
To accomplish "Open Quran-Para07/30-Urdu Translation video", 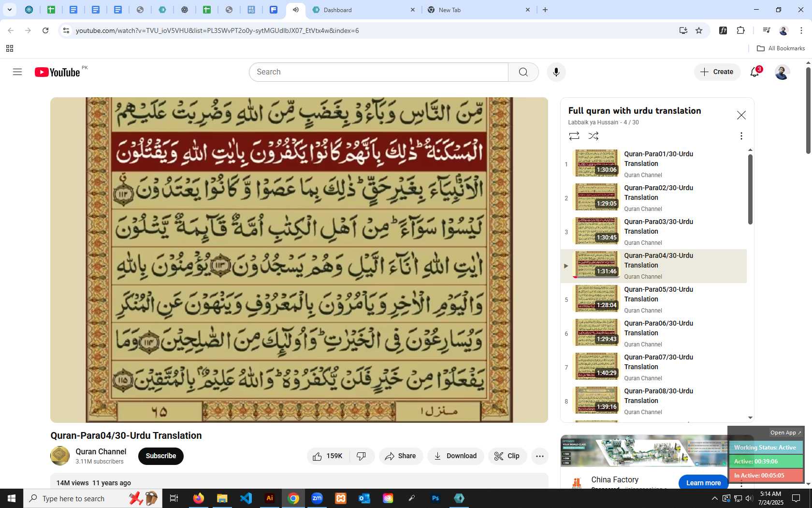I will [654, 368].
